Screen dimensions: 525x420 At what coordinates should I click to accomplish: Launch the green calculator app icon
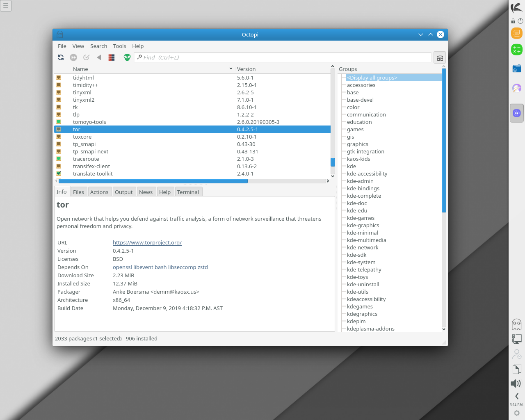(x=517, y=50)
